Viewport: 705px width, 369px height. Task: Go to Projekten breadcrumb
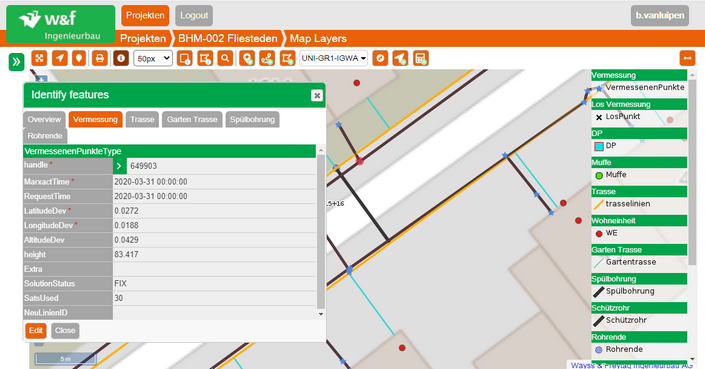click(x=143, y=39)
